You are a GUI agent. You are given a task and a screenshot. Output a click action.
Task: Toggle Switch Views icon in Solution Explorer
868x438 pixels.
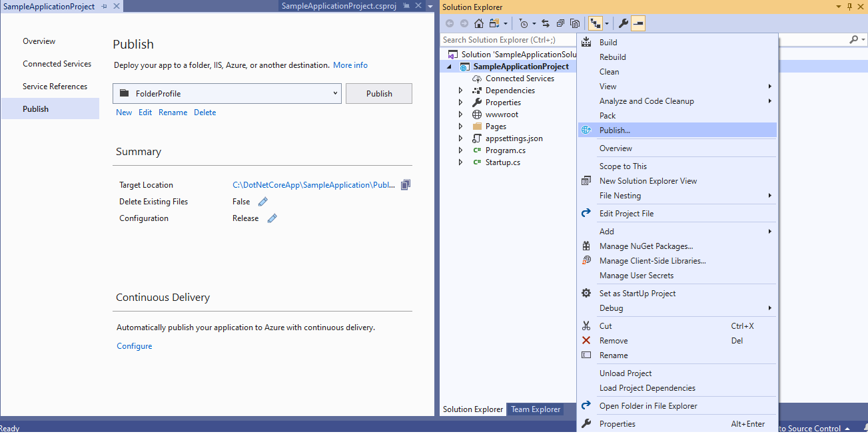click(x=494, y=24)
